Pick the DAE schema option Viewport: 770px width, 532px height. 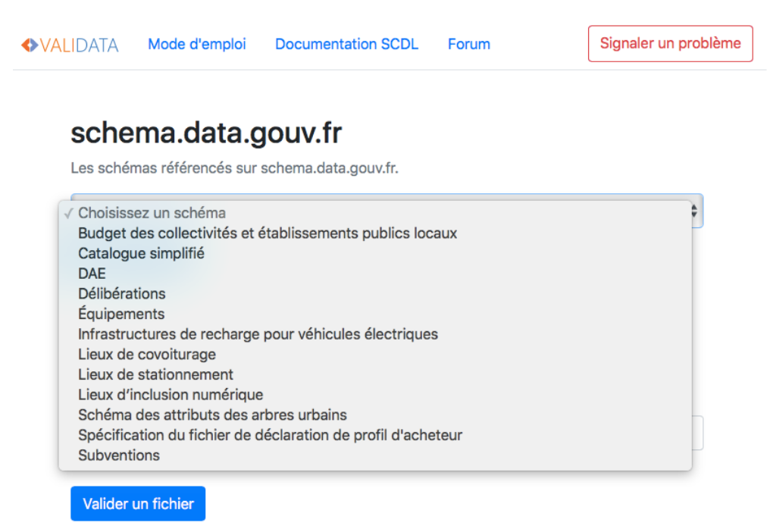pos(375,274)
